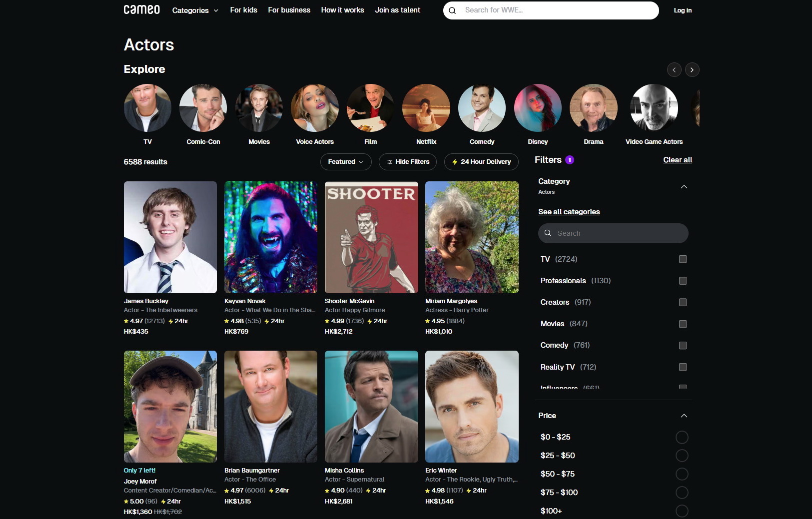
Task: Tick the Professionals filter checkbox
Action: click(x=683, y=281)
